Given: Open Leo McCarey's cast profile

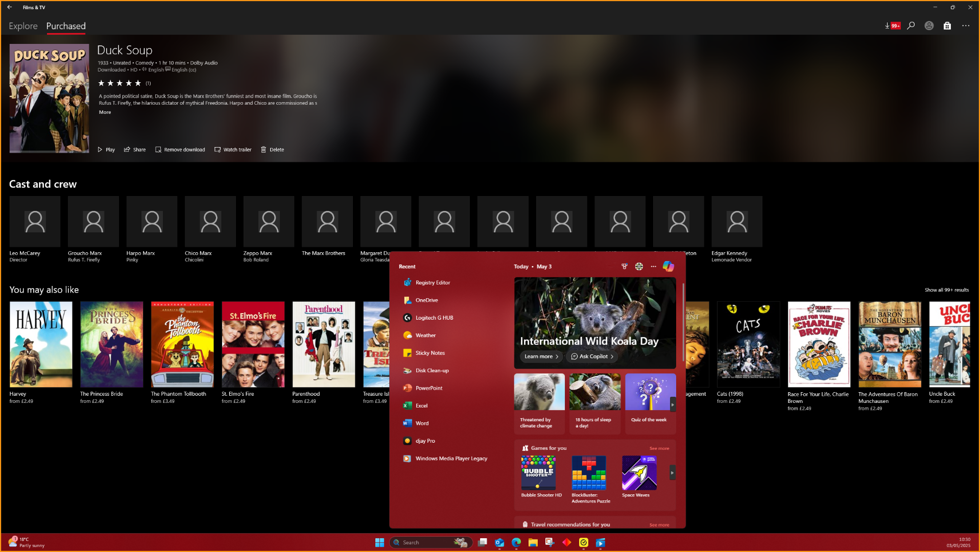Looking at the screenshot, I should point(35,229).
